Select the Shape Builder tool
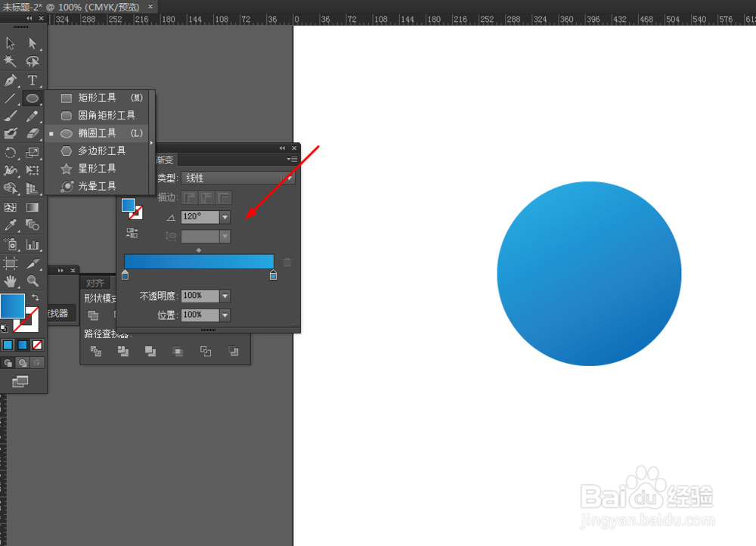The width and height of the screenshot is (756, 546). (10, 188)
